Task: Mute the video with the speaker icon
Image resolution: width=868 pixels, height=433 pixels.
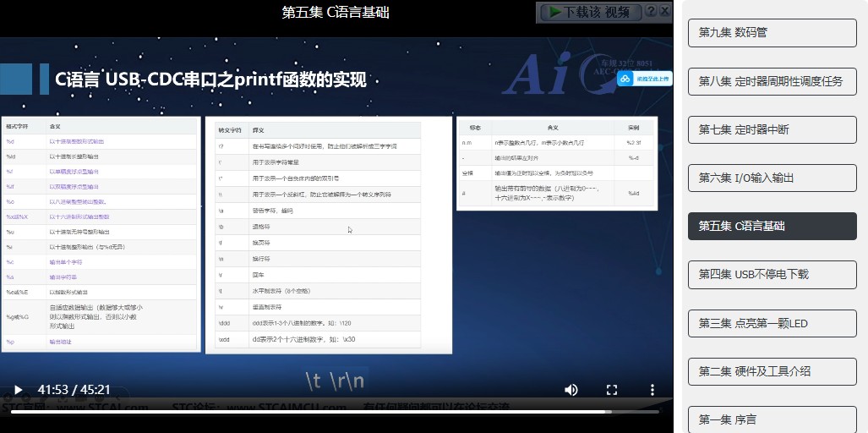Action: 570,390
